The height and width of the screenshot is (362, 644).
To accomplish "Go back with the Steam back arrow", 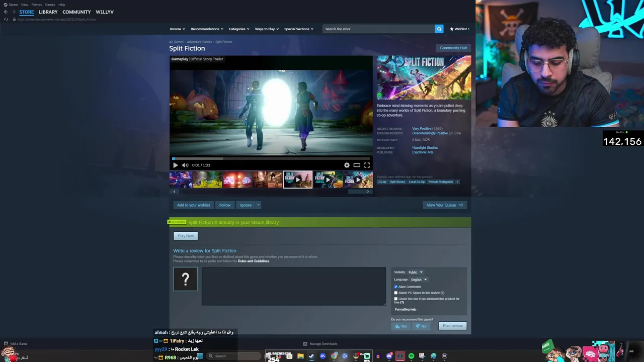I will tap(6, 12).
